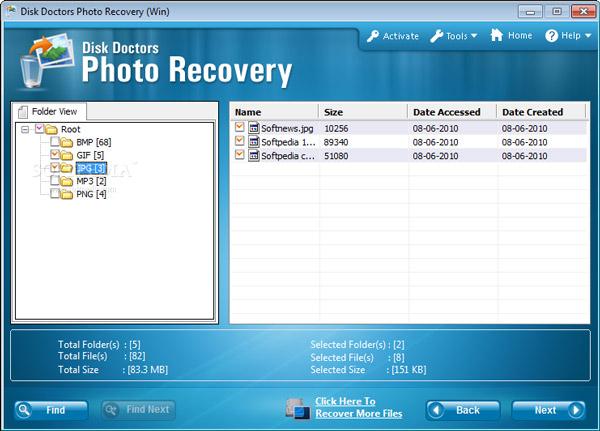Sort by the Name column header

click(274, 112)
